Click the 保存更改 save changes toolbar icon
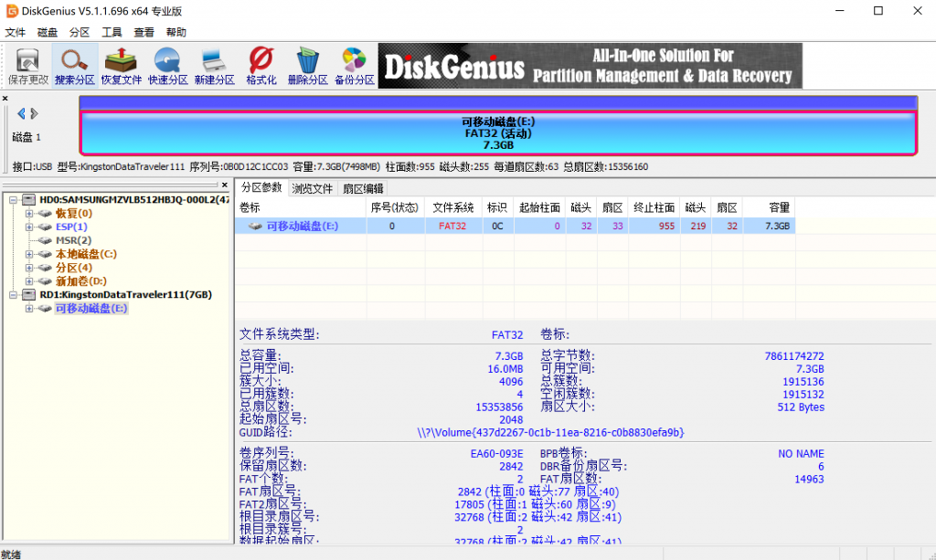Viewport: 936px width, 560px height. 28,66
